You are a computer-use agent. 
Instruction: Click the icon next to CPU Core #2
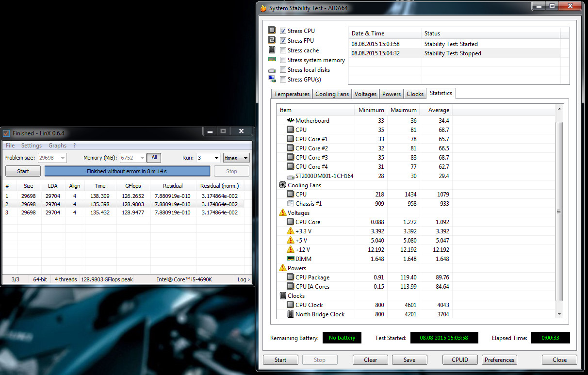click(291, 148)
